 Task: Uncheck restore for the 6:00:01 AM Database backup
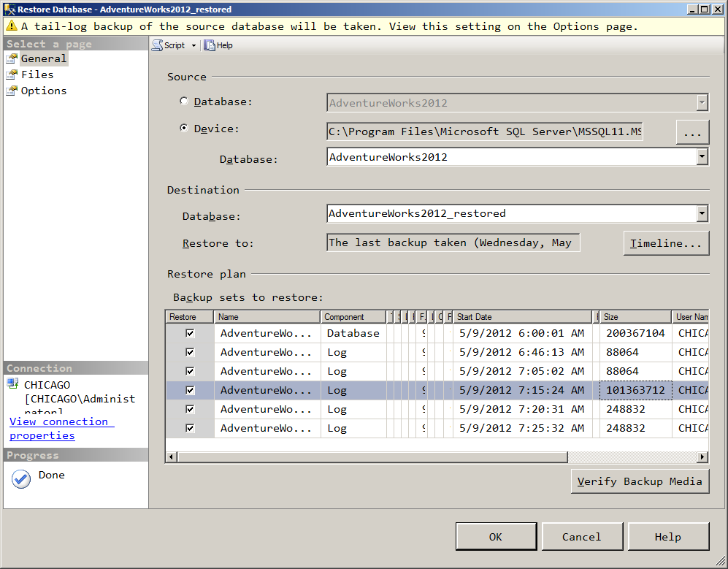pos(190,333)
